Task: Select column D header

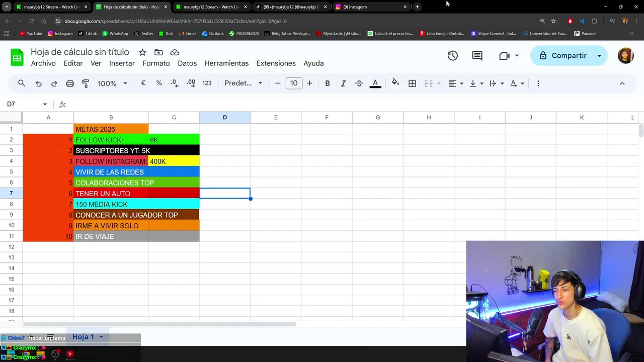Action: 225,118
